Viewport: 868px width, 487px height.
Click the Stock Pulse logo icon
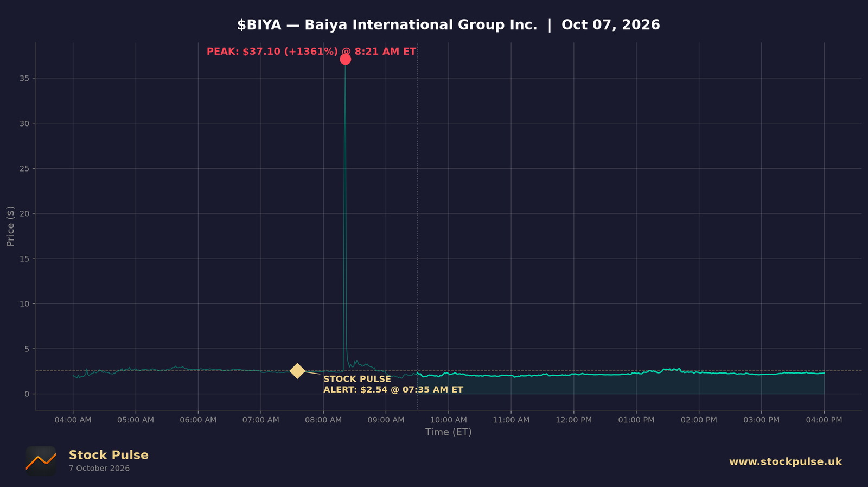(x=41, y=461)
